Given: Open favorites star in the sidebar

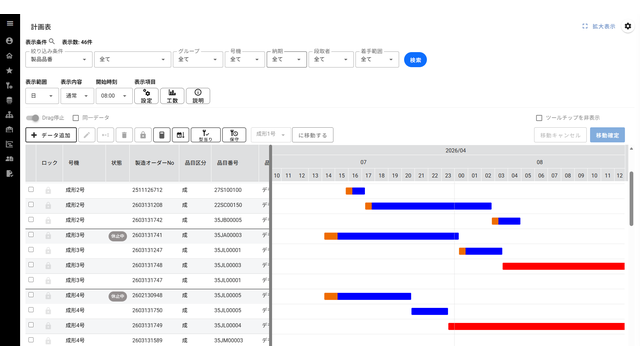Looking at the screenshot, I should coord(9,71).
